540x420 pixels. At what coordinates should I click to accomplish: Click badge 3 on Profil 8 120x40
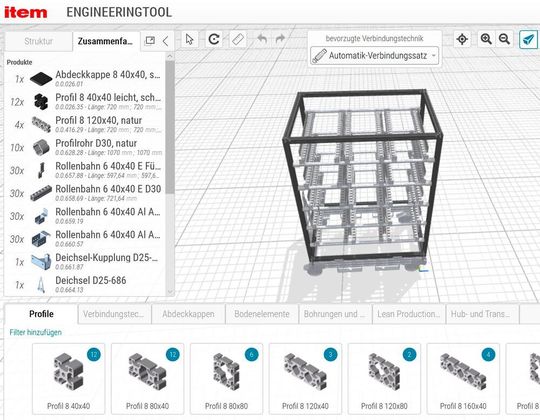[331, 355]
